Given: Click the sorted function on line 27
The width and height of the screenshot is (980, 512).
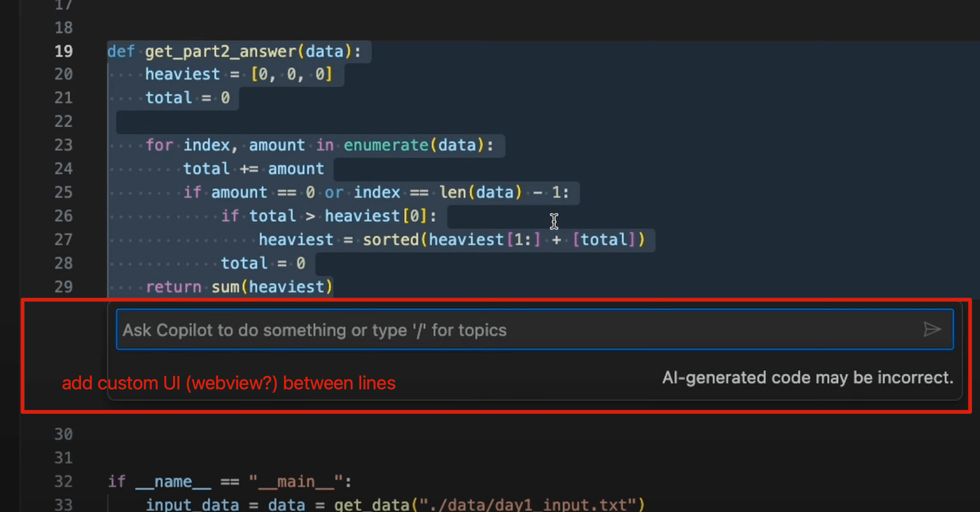Looking at the screenshot, I should click(x=390, y=240).
